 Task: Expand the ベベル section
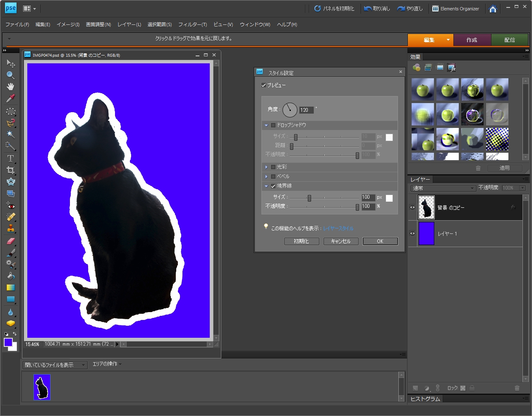pyautogui.click(x=266, y=176)
